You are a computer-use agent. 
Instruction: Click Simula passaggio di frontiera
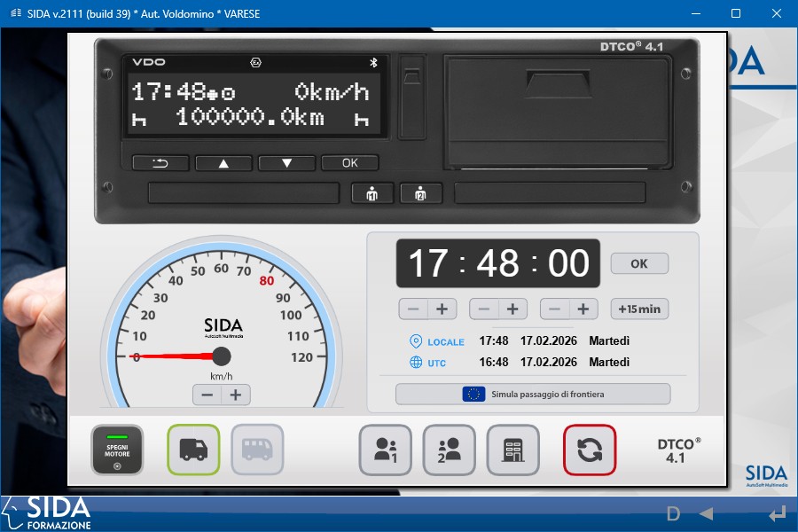[x=532, y=394]
